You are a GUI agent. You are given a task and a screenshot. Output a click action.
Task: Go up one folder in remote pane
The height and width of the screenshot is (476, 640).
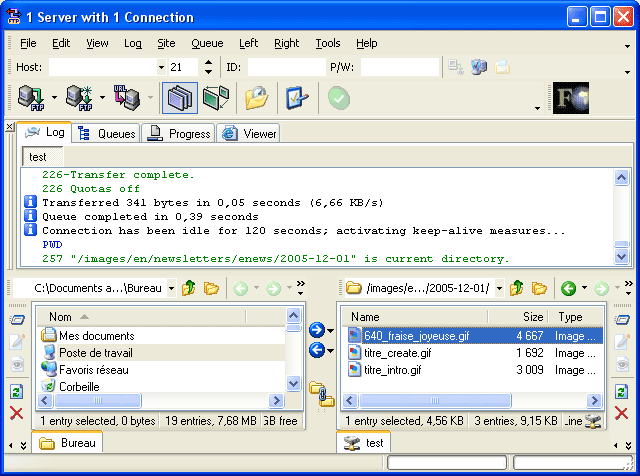[x=517, y=289]
